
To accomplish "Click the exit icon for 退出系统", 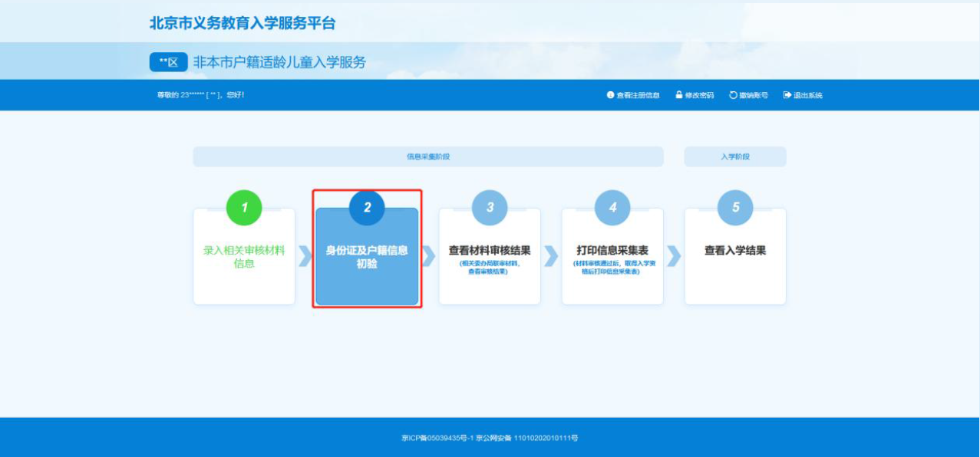I will click(x=787, y=95).
